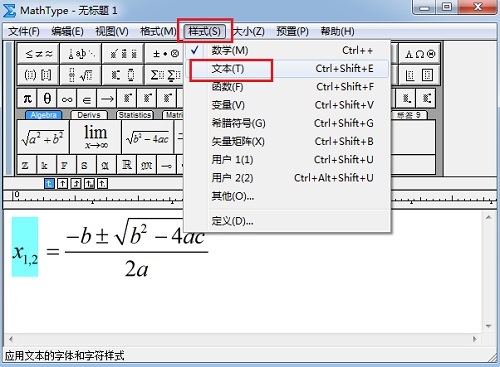Insert the Fraktur M symbol
The image size is (500, 367).
point(146,165)
